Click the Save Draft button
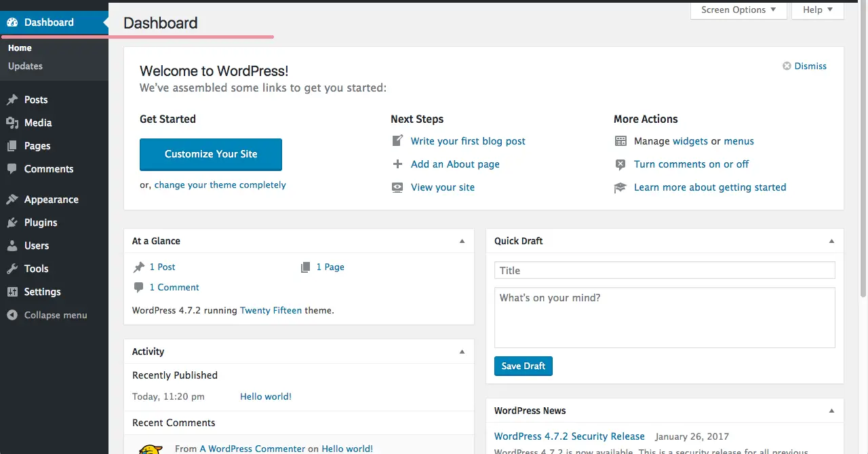868x454 pixels. pyautogui.click(x=524, y=366)
